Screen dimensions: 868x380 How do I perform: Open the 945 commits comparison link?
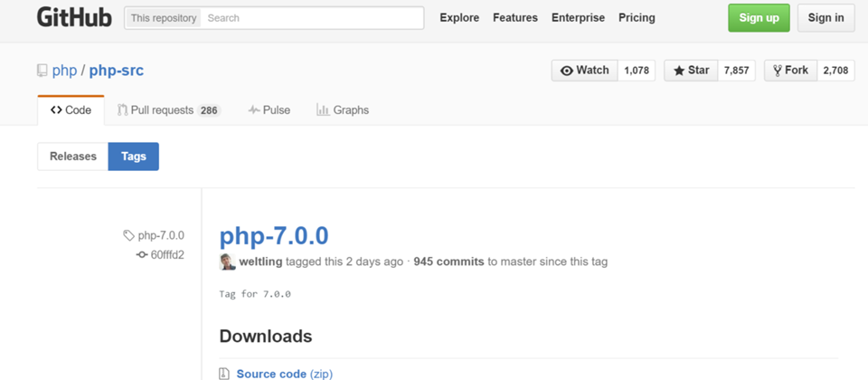[x=449, y=261]
